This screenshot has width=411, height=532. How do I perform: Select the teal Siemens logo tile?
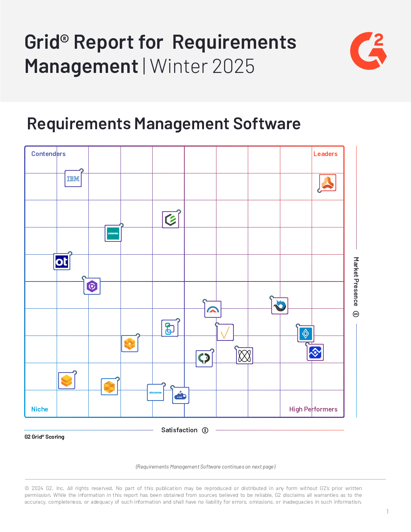pos(113,234)
